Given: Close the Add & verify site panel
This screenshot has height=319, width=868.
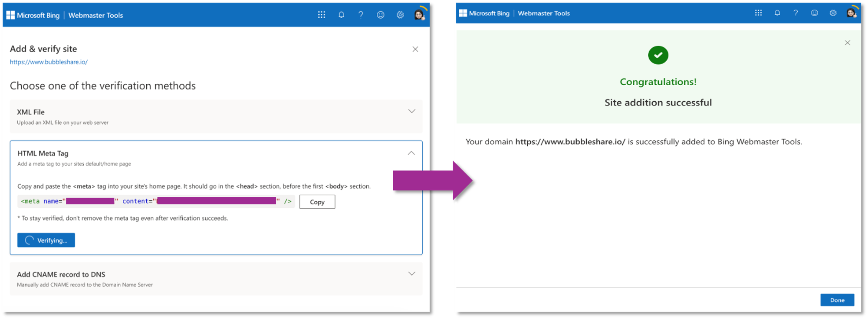Looking at the screenshot, I should click(415, 49).
